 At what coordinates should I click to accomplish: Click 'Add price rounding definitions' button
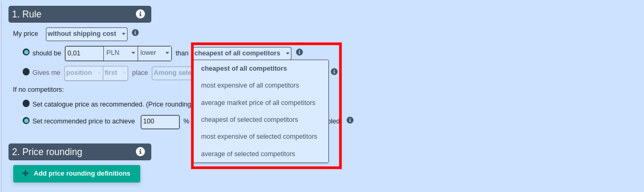76,174
